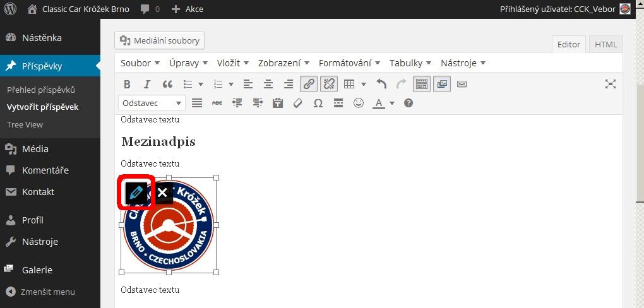Image resolution: width=644 pixels, height=308 pixels.
Task: Toggle the second toolbar row (kitchen sink)
Action: coord(422,84)
